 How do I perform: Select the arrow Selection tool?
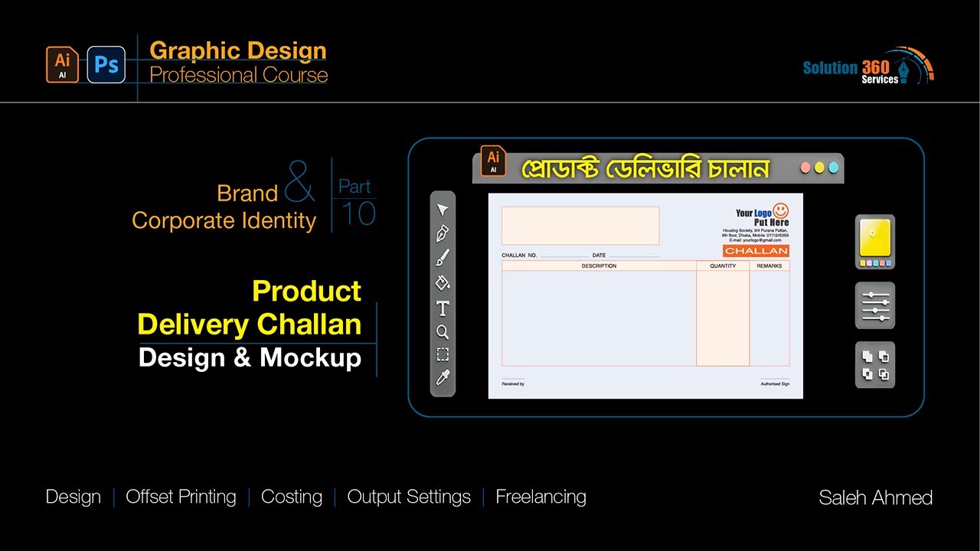coord(443,210)
